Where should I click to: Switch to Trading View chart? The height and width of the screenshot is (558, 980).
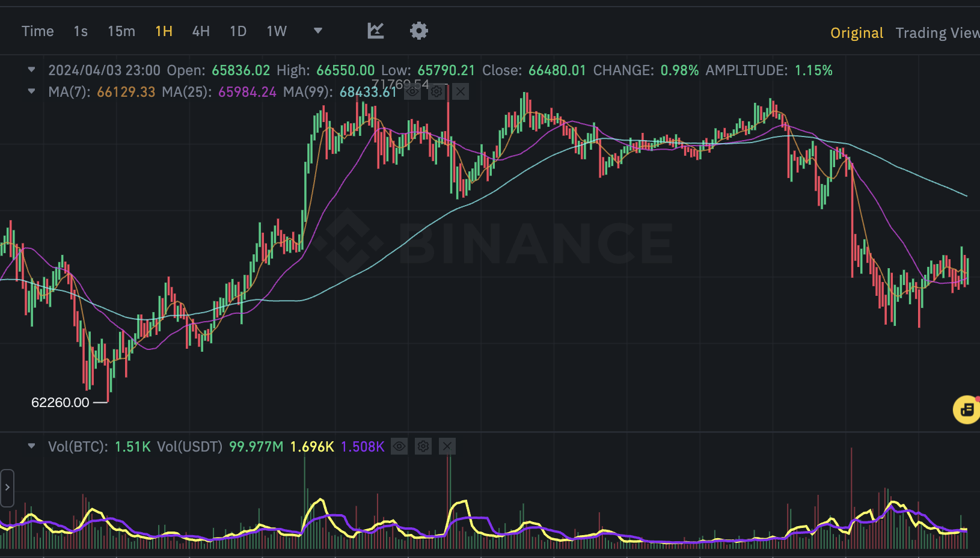click(x=937, y=33)
